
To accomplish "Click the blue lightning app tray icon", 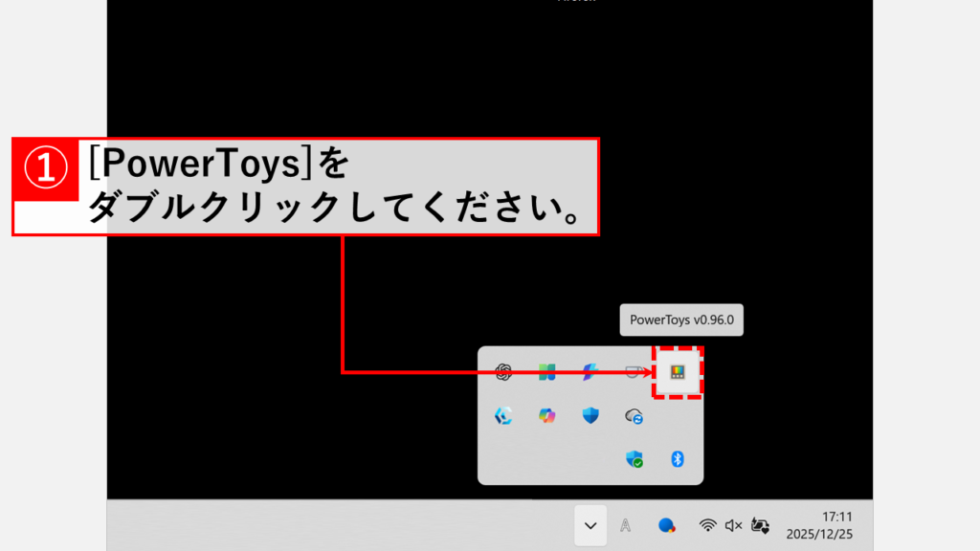I will [x=590, y=372].
